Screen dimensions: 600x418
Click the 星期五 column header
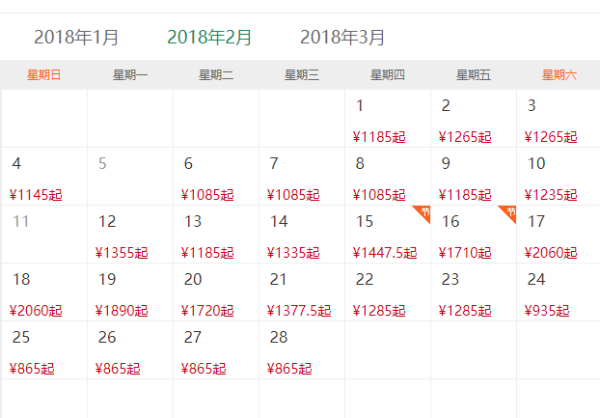(473, 75)
